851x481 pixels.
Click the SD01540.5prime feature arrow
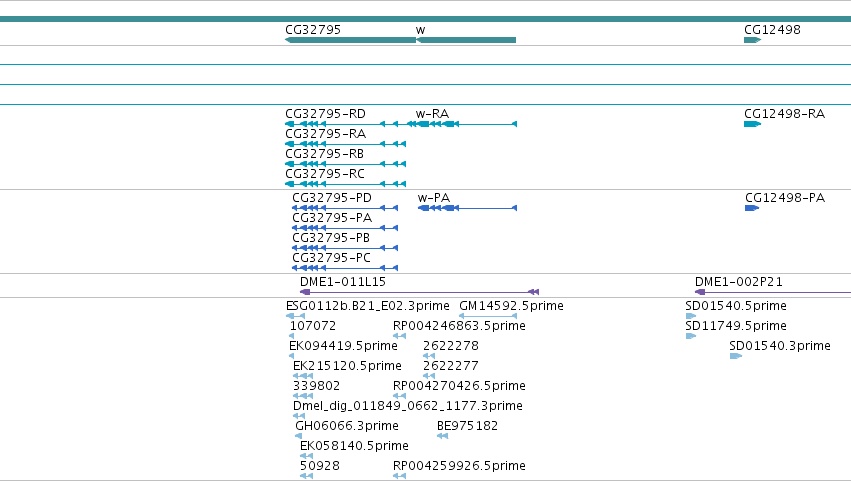coord(691,316)
